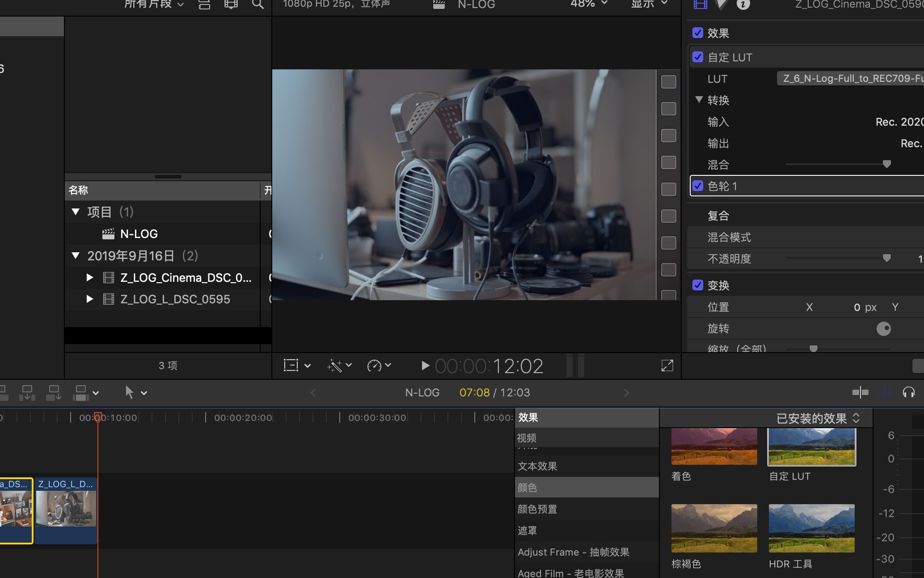Viewport: 924px width, 578px height.
Task: Click the Z_6_N-Log LUT selection field
Action: point(849,78)
